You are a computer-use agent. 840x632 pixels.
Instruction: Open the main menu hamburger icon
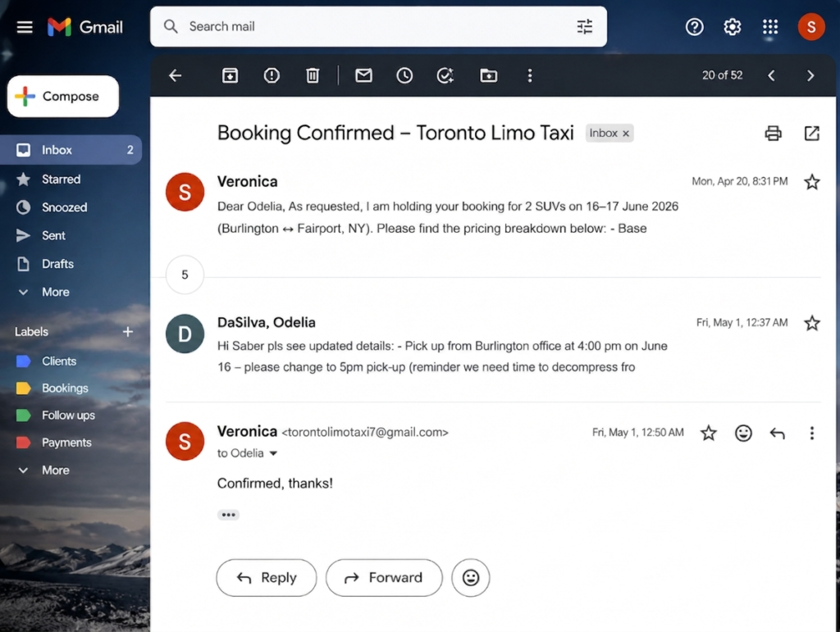tap(25, 27)
